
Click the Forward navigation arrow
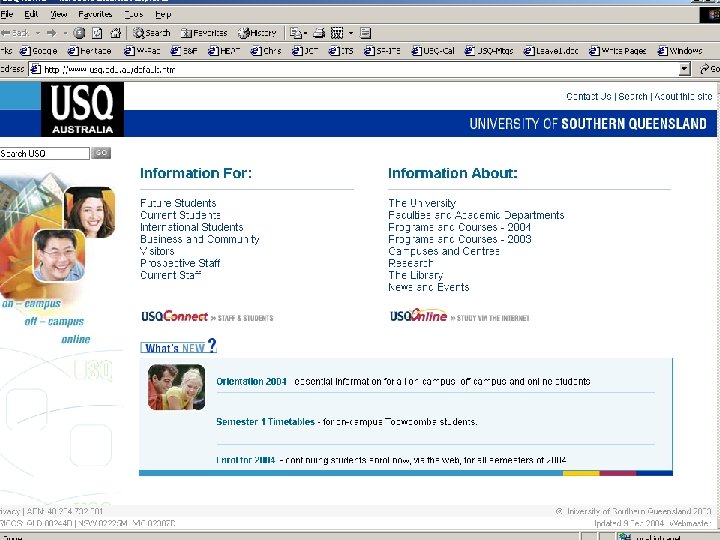51,33
